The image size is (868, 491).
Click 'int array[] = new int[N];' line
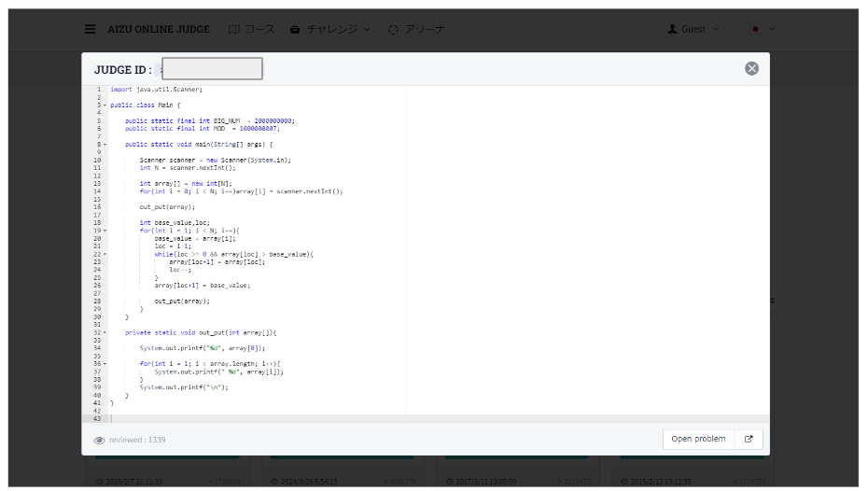point(186,184)
